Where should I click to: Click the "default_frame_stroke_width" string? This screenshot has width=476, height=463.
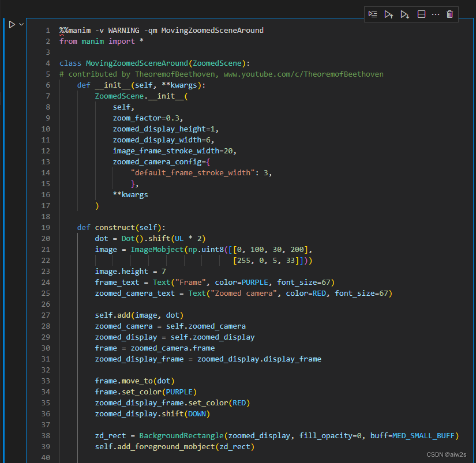[193, 172]
